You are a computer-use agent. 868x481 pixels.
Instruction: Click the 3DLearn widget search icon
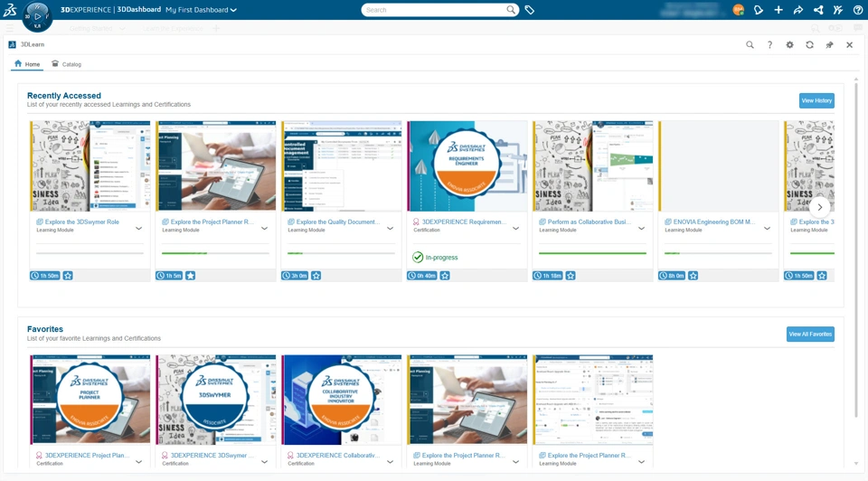(750, 45)
